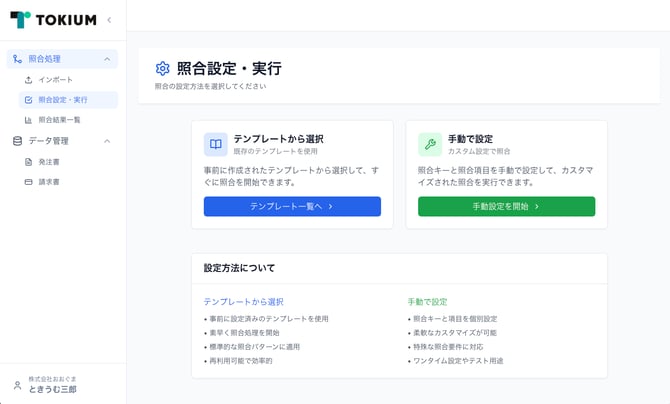Select インポート from the sidebar
Viewport: 670px width, 404px height.
[55, 79]
